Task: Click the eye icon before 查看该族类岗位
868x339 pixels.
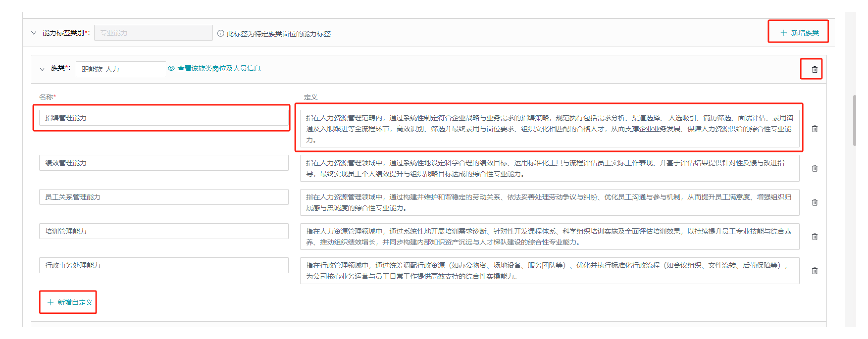Action: click(171, 68)
